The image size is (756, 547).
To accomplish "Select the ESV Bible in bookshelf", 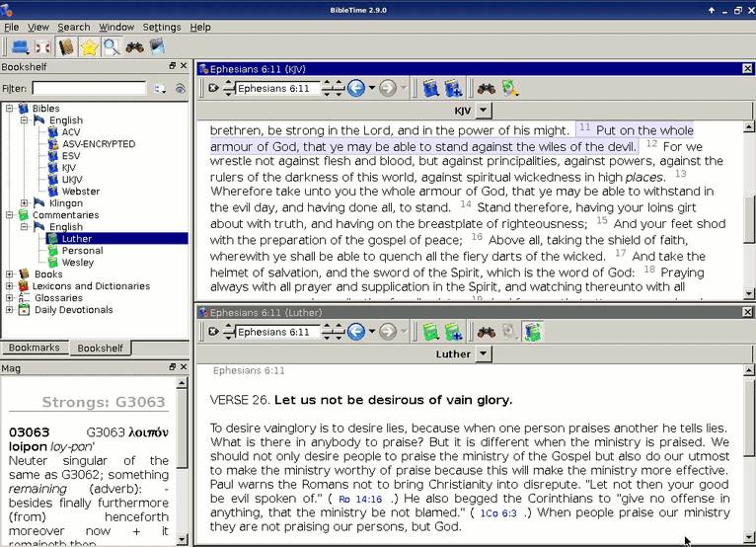I will pos(70,156).
